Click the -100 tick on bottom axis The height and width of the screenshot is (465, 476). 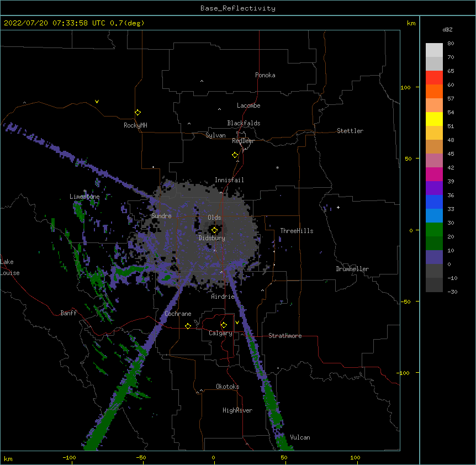[x=69, y=457]
